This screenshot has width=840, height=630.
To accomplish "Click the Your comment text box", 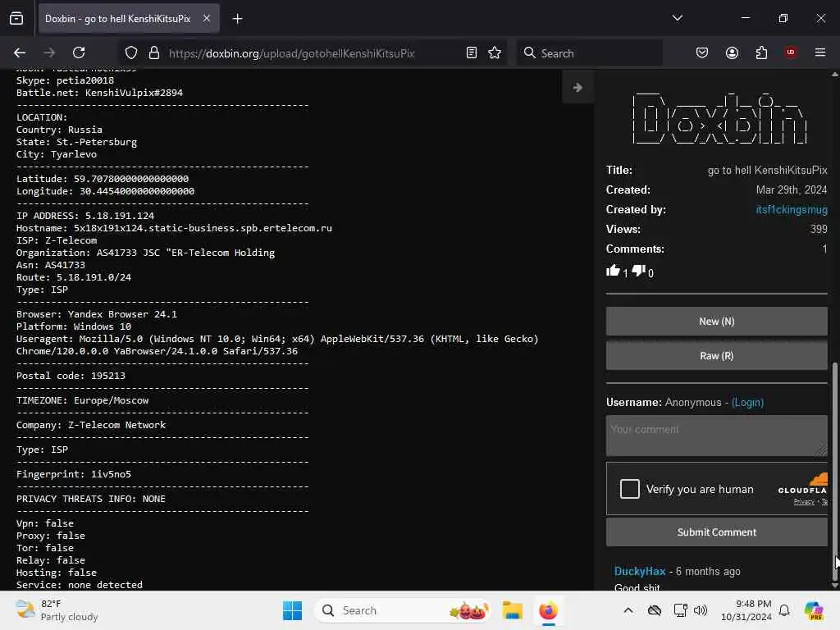I will [x=716, y=436].
